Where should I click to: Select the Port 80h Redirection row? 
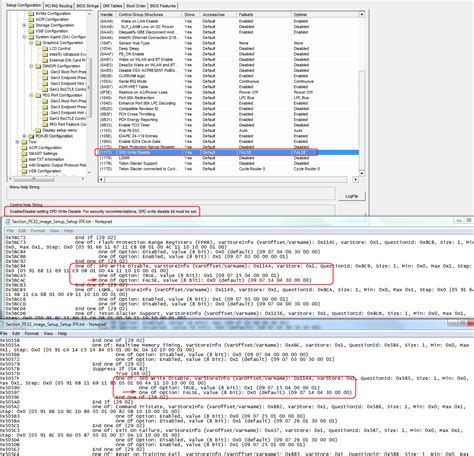click(x=229, y=98)
